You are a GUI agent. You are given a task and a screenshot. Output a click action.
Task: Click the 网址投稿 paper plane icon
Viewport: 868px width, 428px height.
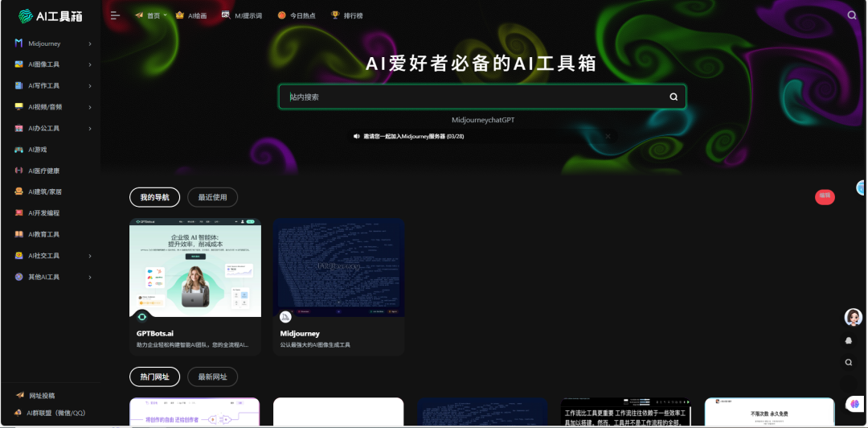tap(20, 395)
